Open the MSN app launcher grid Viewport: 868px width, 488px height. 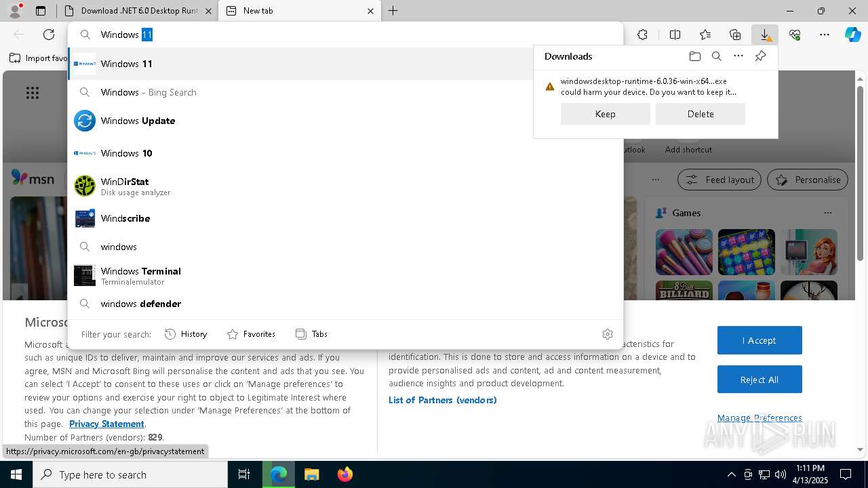[33, 93]
